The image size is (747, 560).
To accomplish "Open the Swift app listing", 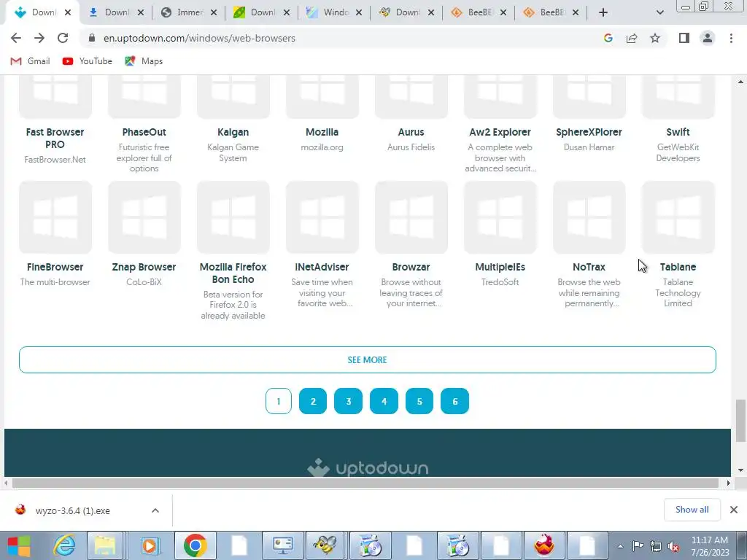I will [678, 132].
